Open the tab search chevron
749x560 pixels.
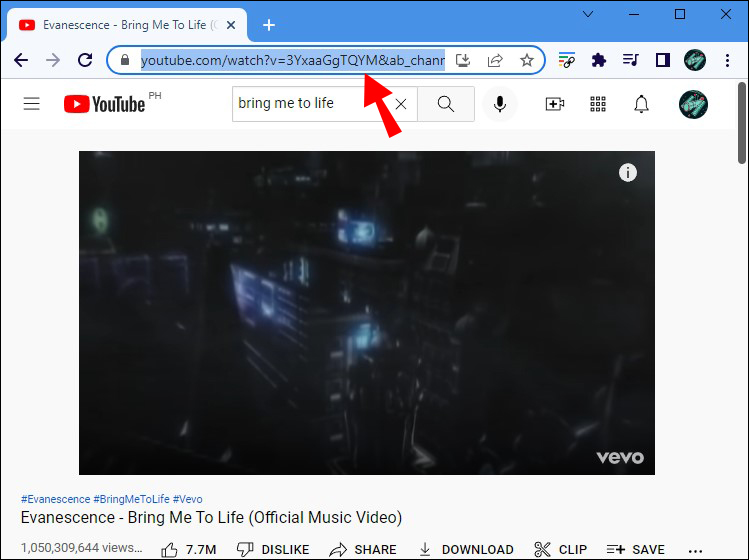click(x=588, y=14)
